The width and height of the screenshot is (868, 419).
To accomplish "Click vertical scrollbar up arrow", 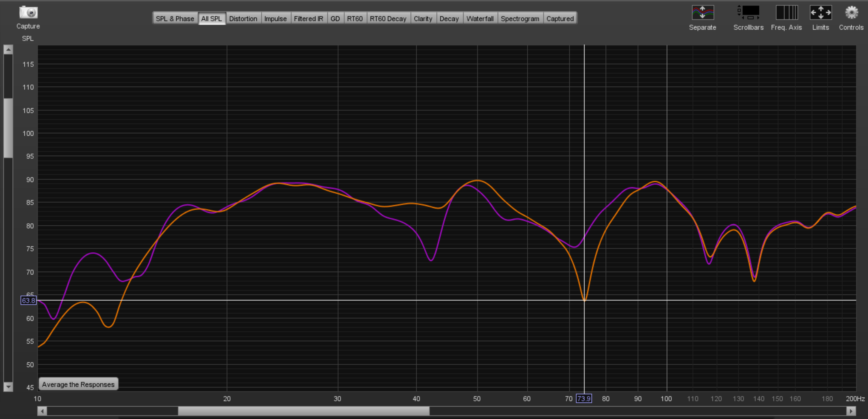I will (x=9, y=50).
